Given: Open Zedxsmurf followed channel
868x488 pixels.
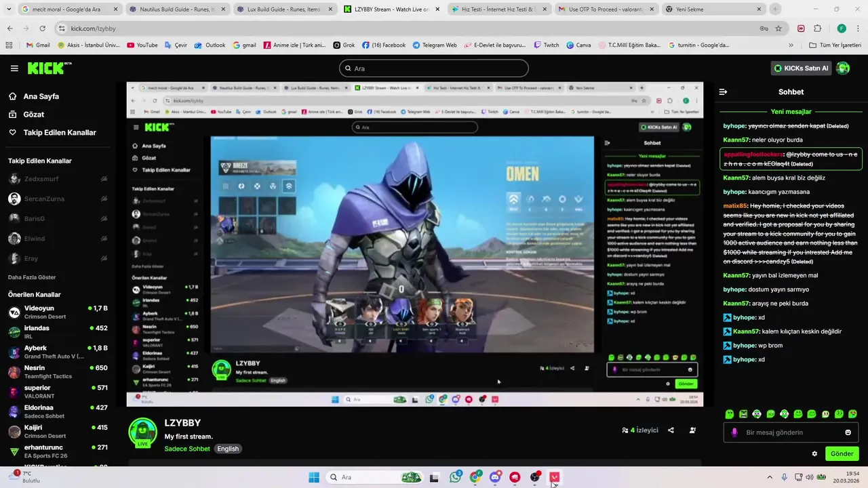Looking at the screenshot, I should pyautogui.click(x=57, y=180).
